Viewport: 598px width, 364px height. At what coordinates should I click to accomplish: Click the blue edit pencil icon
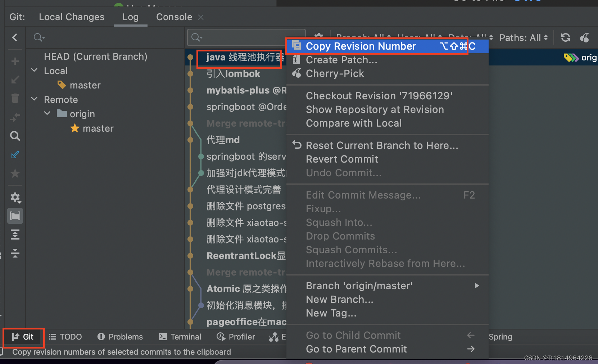[x=15, y=155]
